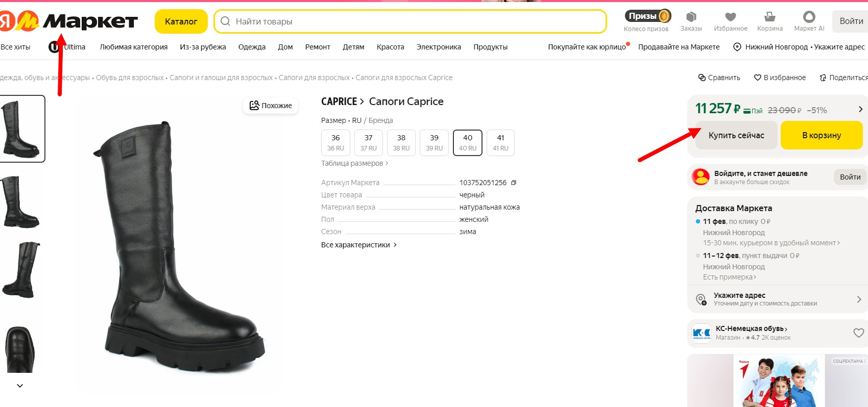The width and height of the screenshot is (868, 407).
Task: Open Ultima category link
Action: (x=67, y=47)
